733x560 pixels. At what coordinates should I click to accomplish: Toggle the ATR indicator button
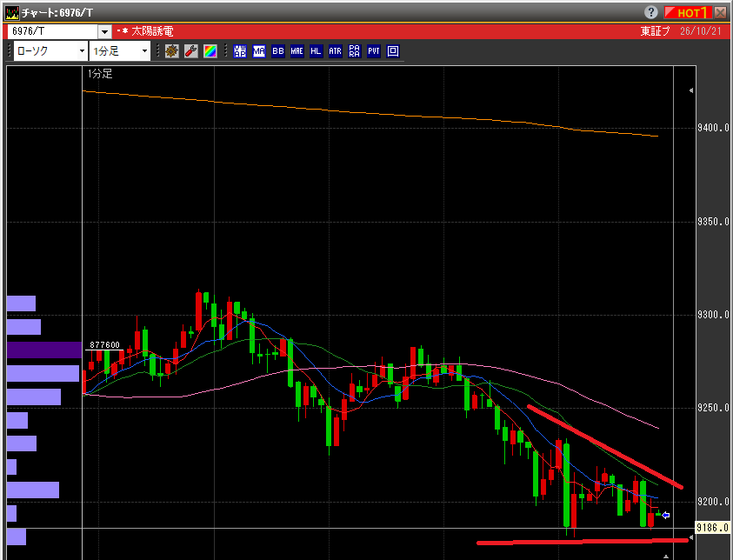(335, 51)
